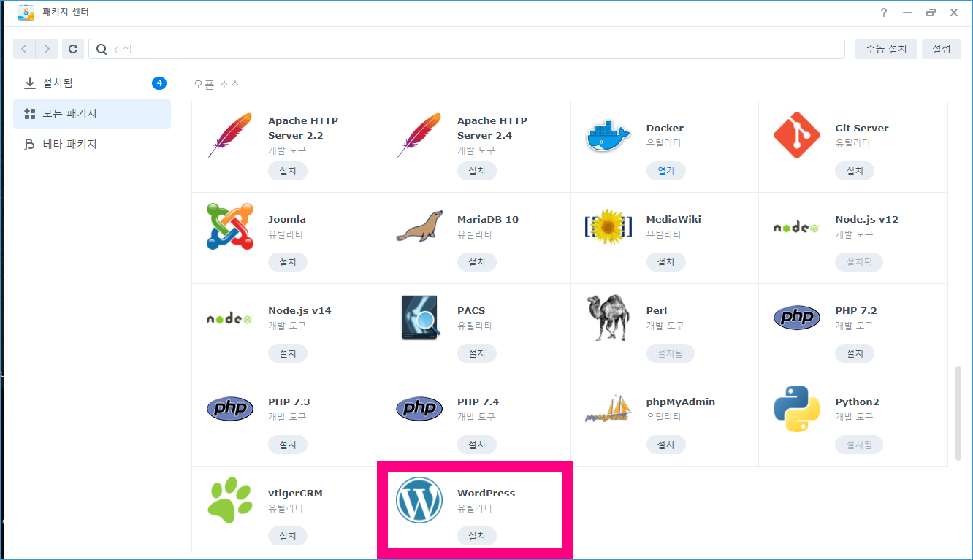Click the phpMyAdmin package name
This screenshot has height=560, width=973.
(681, 402)
